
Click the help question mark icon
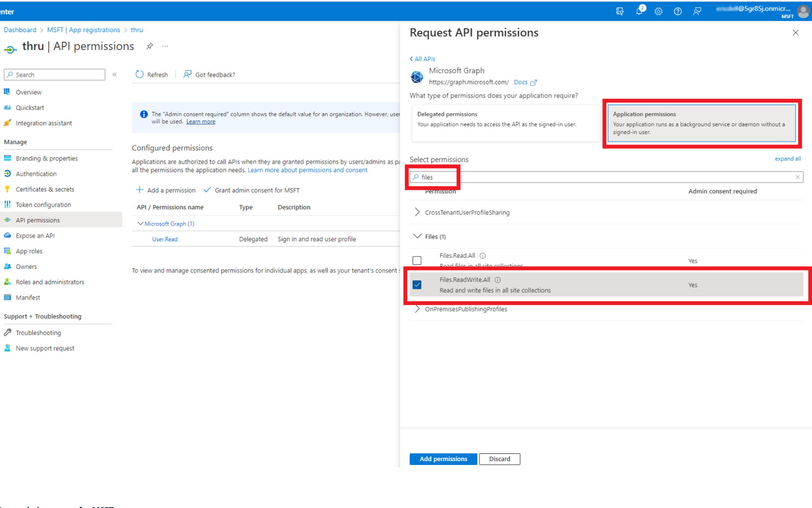678,11
